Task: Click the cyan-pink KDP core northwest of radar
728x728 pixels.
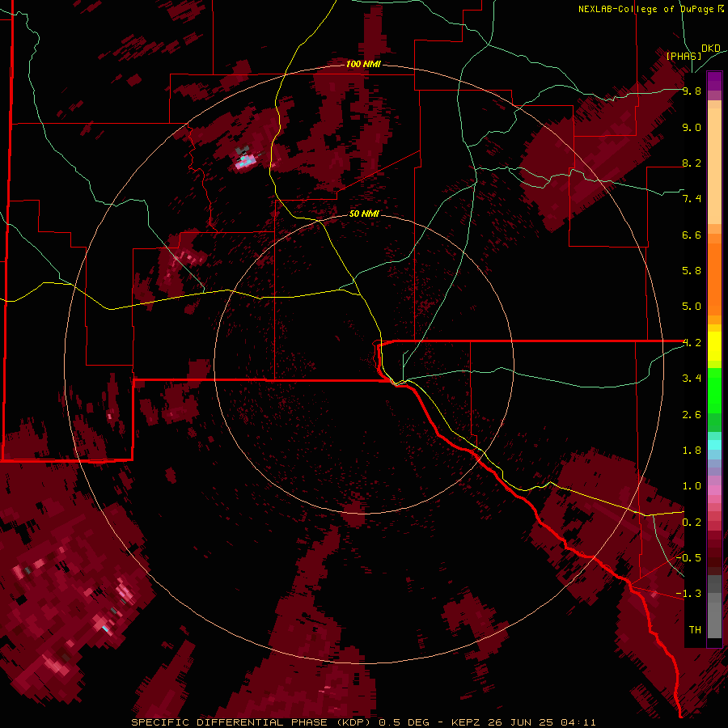Action: coord(244,161)
